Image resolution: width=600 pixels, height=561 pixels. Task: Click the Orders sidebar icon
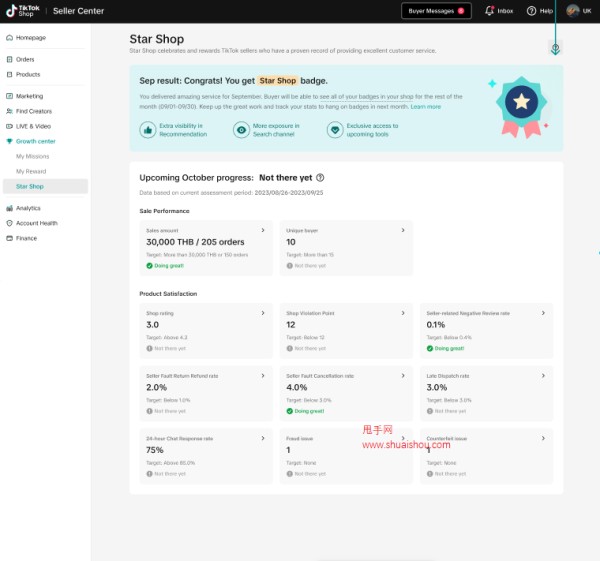[10, 59]
